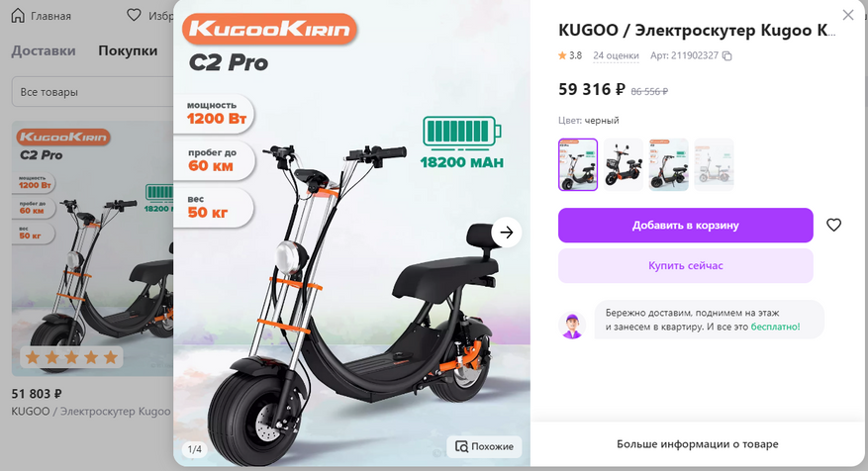
Task: Find similar items via Похожие button
Action: coord(484,446)
